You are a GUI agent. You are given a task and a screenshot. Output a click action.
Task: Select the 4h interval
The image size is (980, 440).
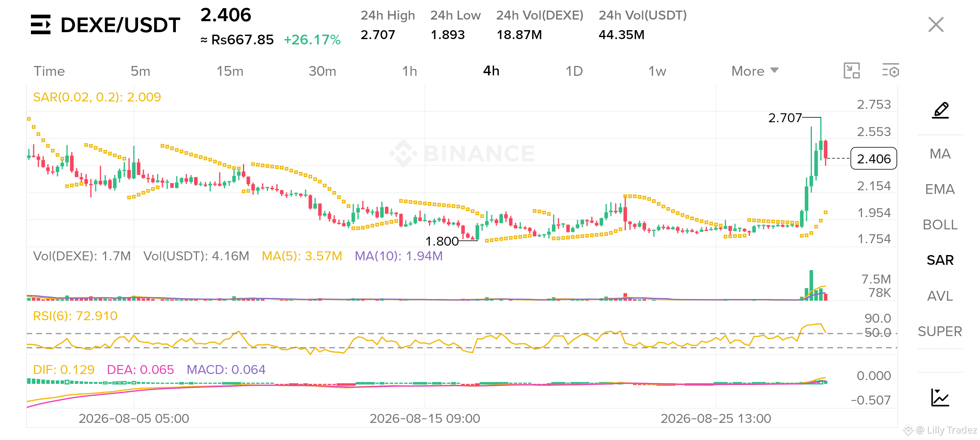pos(491,71)
